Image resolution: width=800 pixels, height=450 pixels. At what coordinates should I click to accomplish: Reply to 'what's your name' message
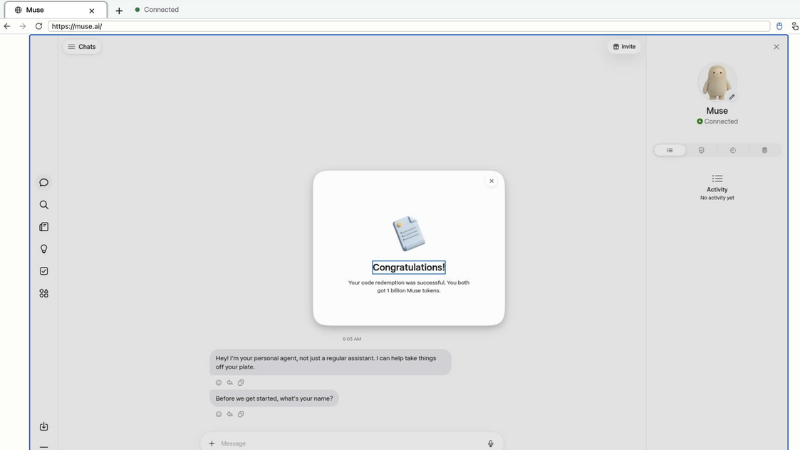230,414
